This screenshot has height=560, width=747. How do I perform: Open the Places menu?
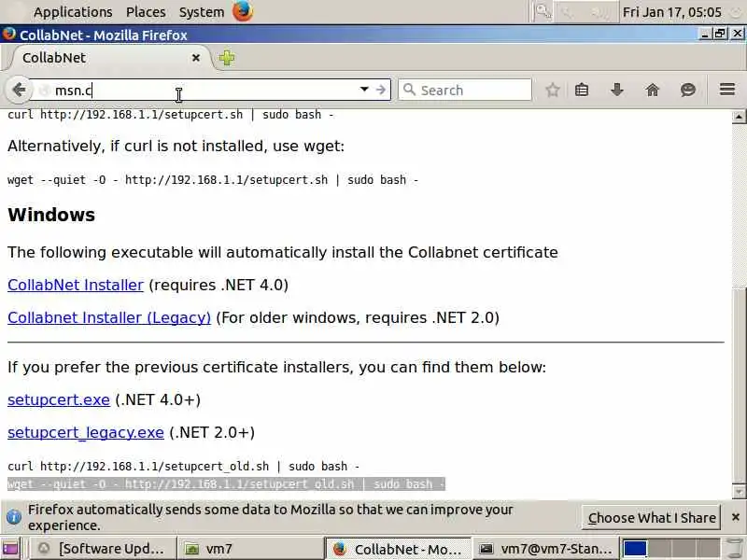click(x=146, y=12)
